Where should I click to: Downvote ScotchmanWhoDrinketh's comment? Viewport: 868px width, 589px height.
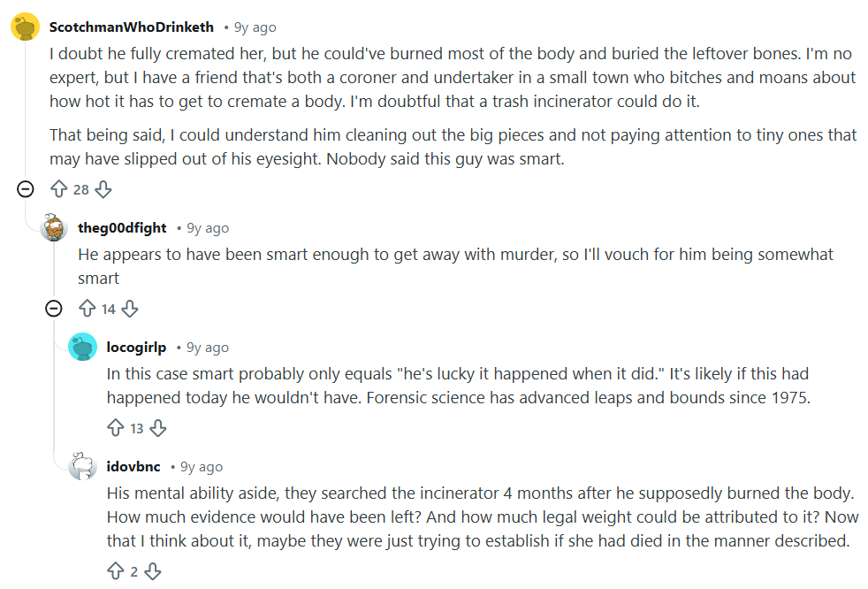[x=103, y=189]
